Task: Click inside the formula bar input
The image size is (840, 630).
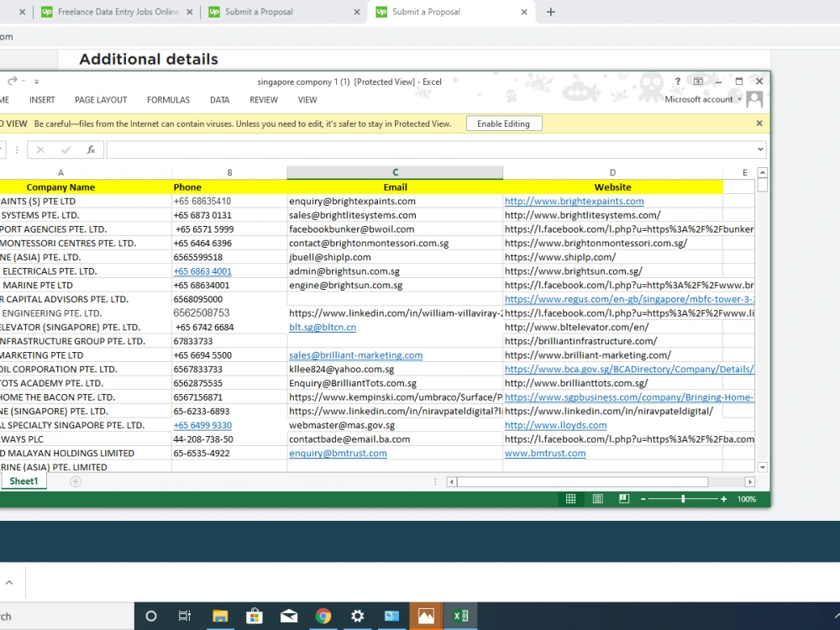Action: point(431,150)
